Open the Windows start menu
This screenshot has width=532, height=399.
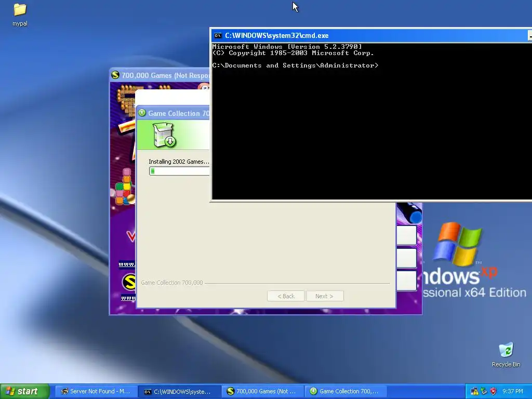(x=25, y=391)
